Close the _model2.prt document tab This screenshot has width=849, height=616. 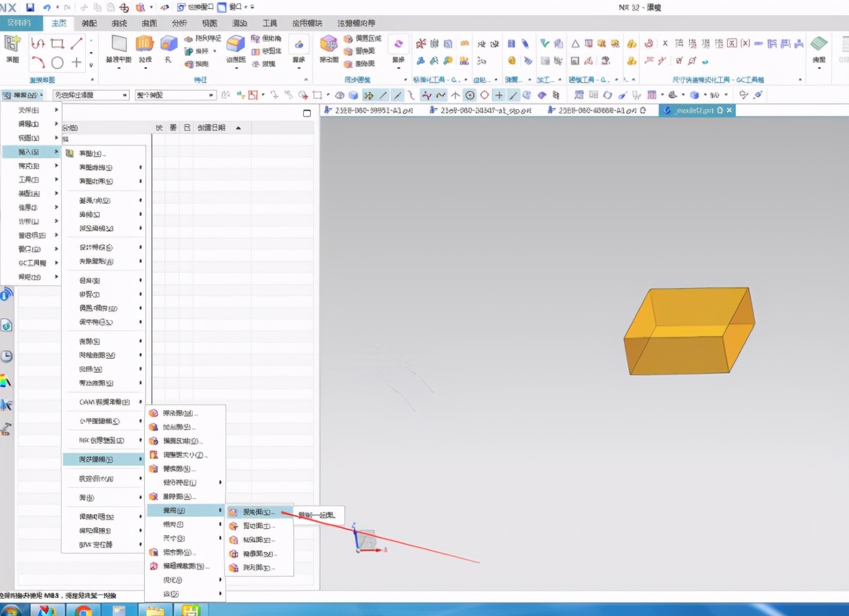(x=729, y=110)
